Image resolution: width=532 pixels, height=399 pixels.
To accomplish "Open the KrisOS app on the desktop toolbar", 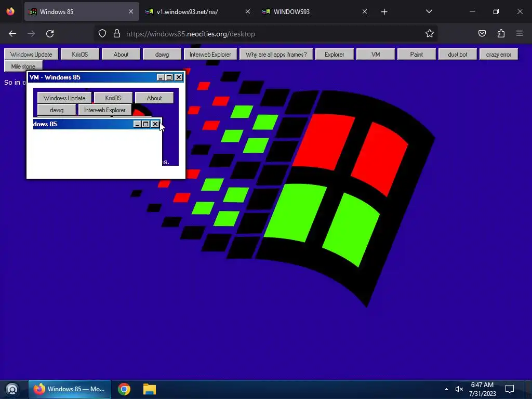I will tap(79, 54).
